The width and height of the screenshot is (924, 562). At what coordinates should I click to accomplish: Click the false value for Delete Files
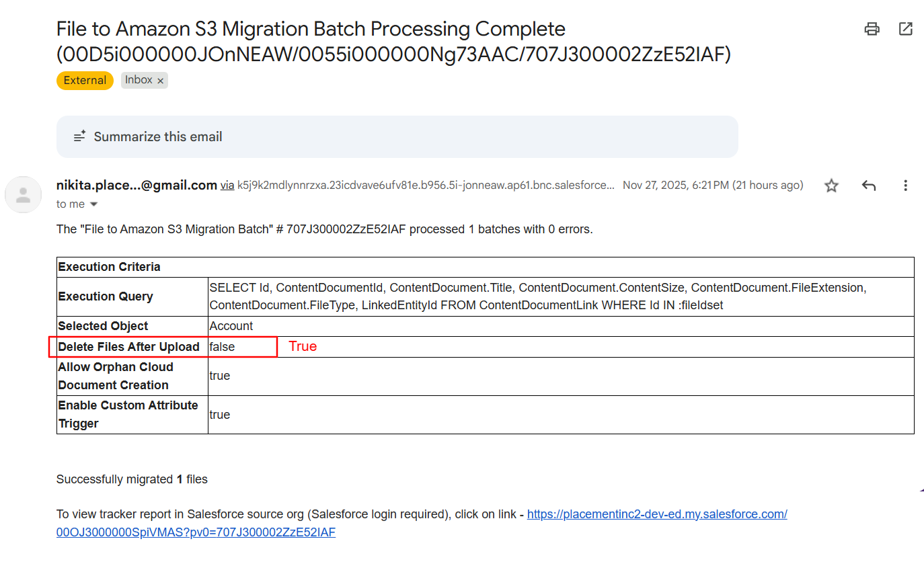pyautogui.click(x=222, y=347)
